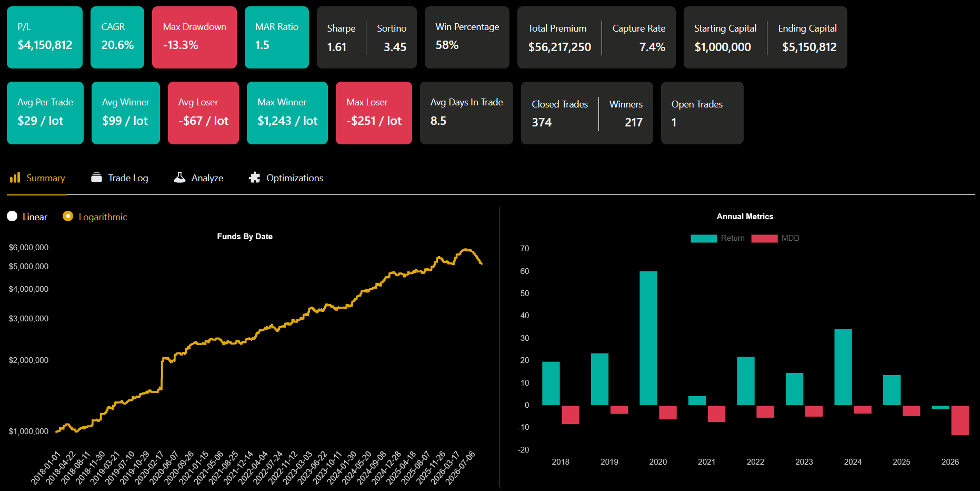
Task: Click the 2026 MDD bar in Annual Metrics
Action: pos(959,420)
